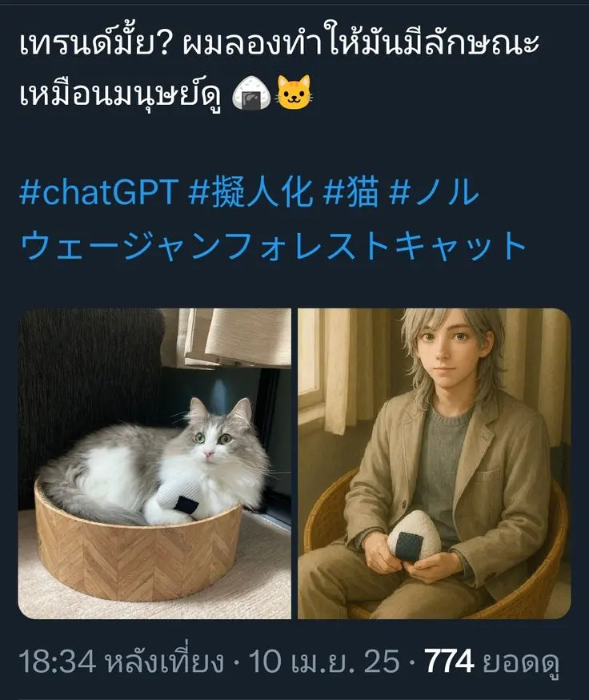This screenshot has width=589, height=700.
Task: Tap the ยอดดู views label
Action: pos(520,664)
